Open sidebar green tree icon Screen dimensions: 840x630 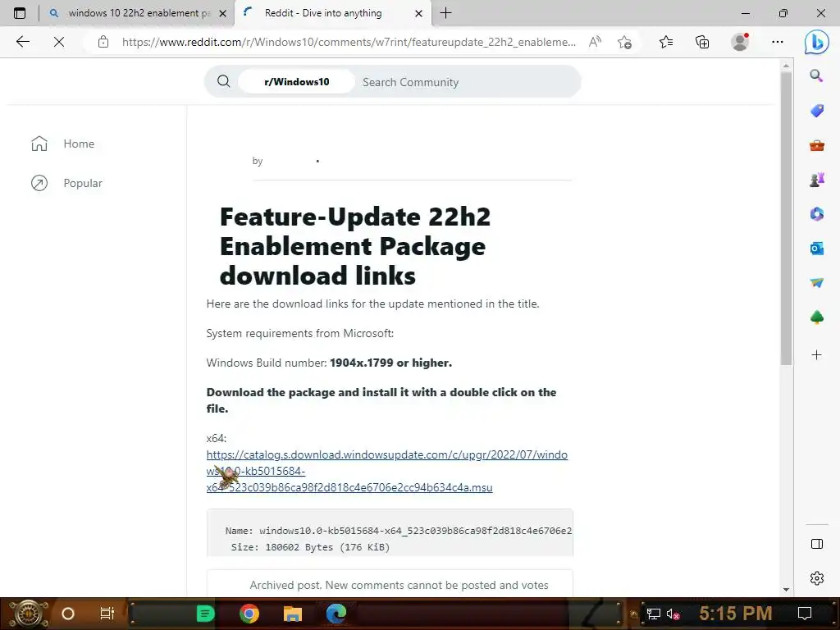[x=816, y=317]
